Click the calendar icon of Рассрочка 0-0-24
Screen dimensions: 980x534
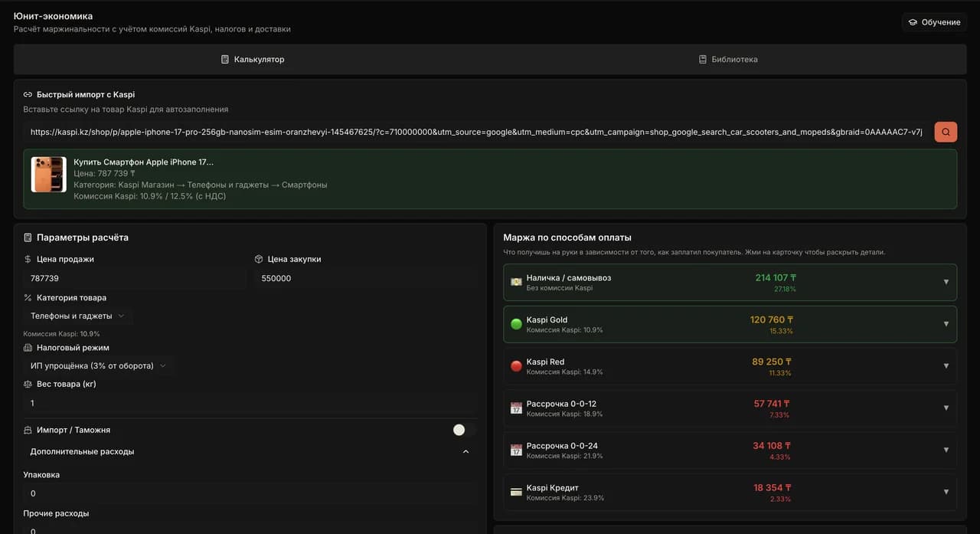pos(516,450)
